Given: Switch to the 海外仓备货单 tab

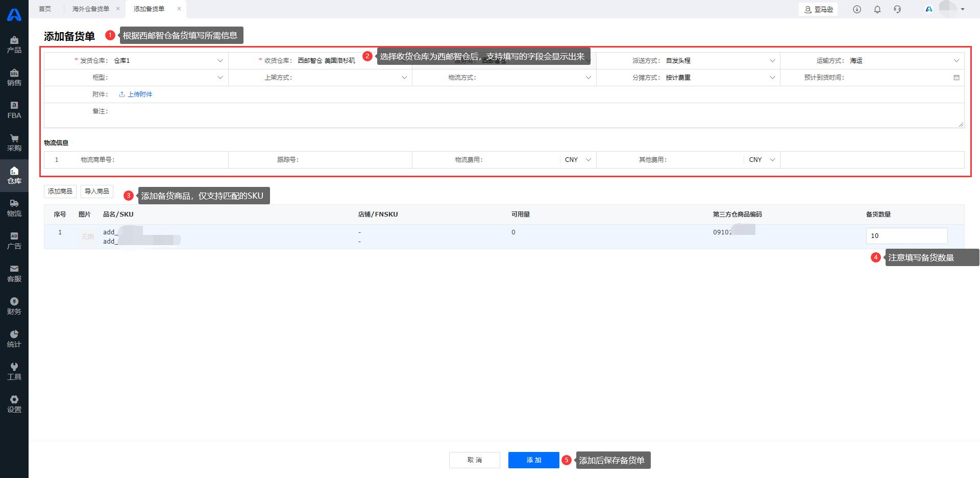Looking at the screenshot, I should tap(91, 9).
